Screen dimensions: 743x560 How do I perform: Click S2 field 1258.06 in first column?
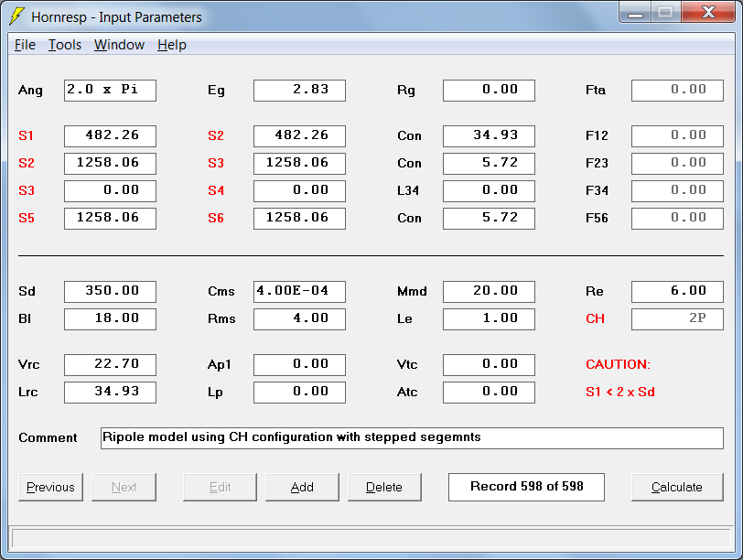[x=110, y=164]
